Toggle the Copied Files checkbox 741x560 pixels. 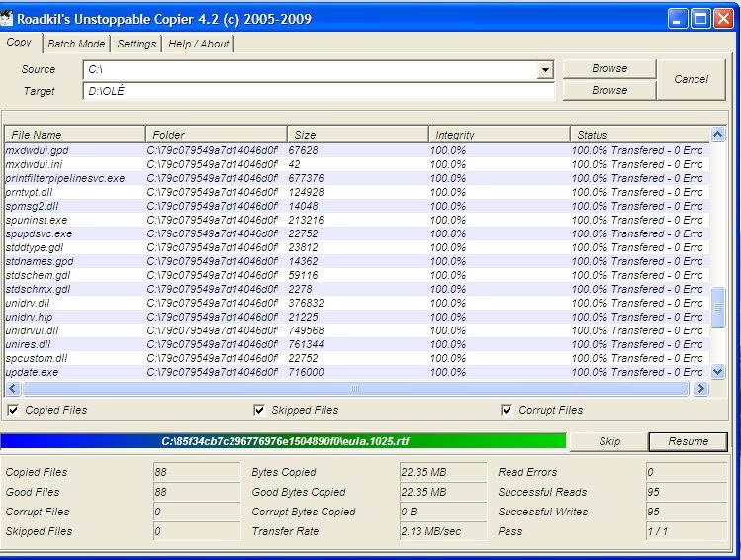(x=13, y=410)
